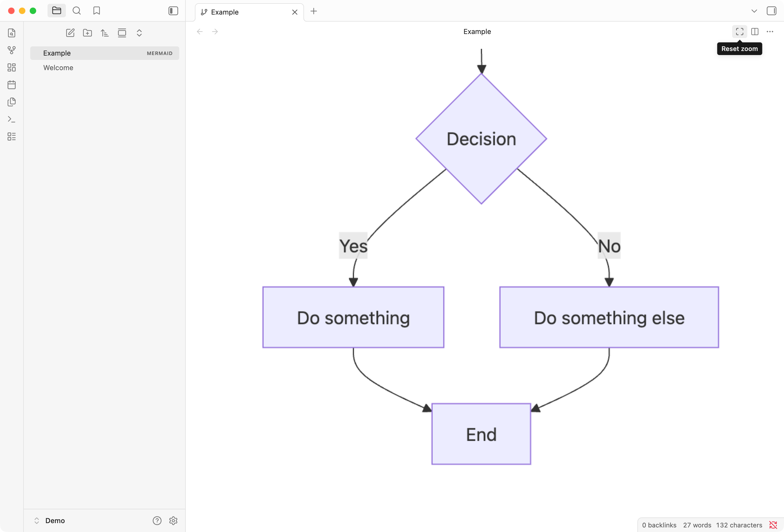784x532 pixels.
Task: Toggle the right sidebar
Action: [771, 11]
